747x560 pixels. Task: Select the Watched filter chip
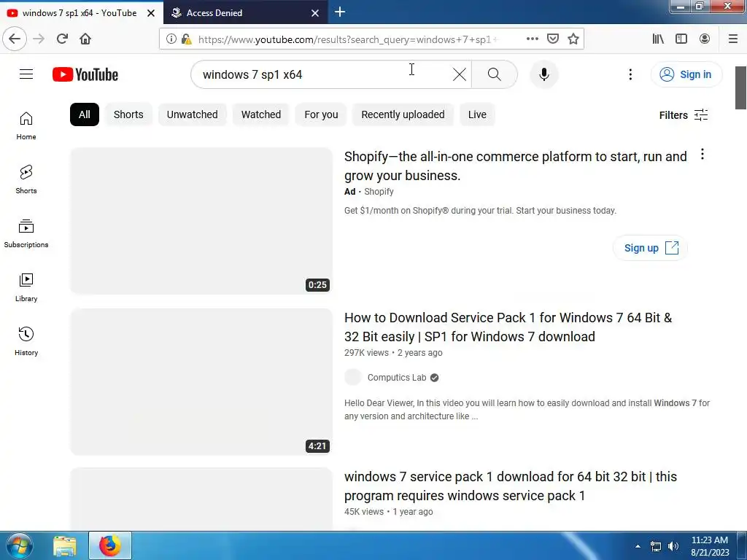tap(261, 114)
